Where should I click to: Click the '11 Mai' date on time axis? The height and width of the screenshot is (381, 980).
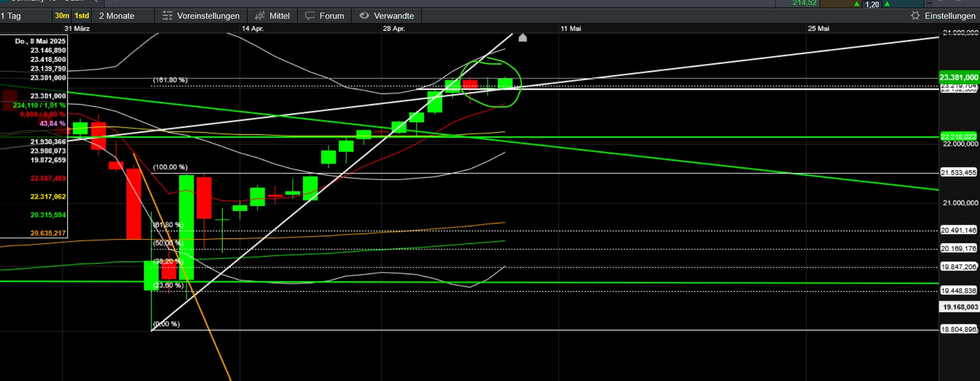point(571,29)
